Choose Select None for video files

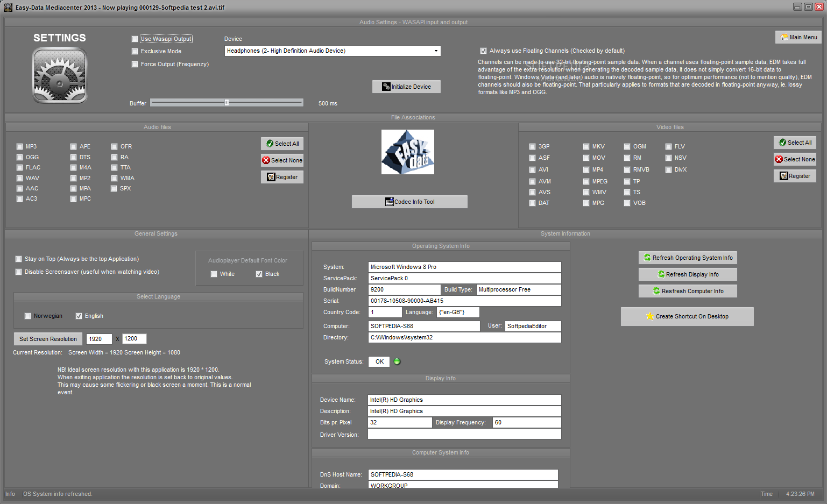click(795, 159)
